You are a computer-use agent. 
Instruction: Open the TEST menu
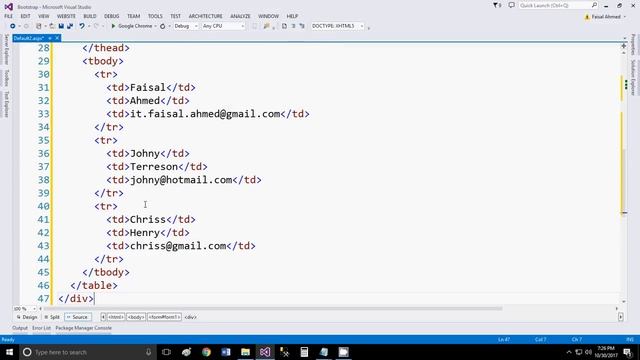(176, 16)
